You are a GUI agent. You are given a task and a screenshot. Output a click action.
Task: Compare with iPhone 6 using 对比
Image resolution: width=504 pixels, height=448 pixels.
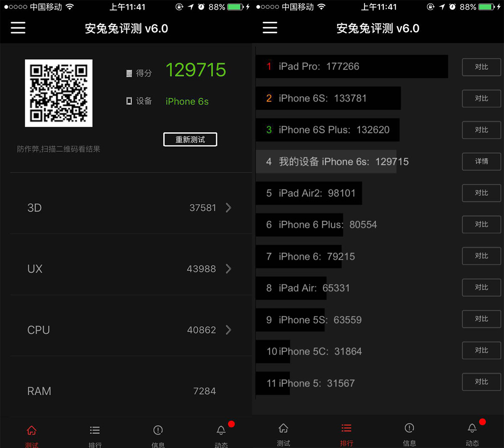click(x=482, y=256)
